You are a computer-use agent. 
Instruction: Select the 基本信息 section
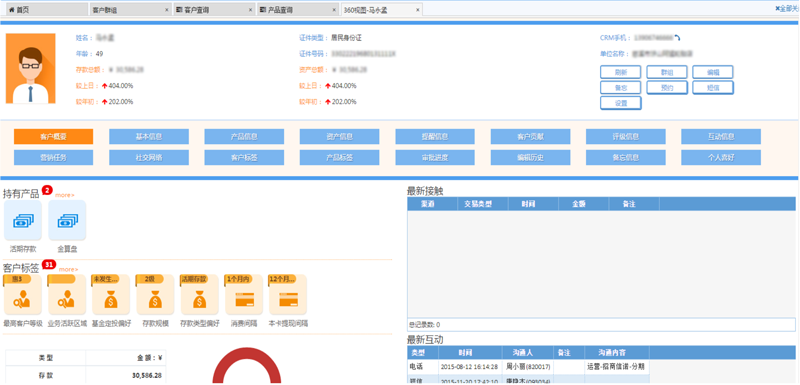pos(148,137)
